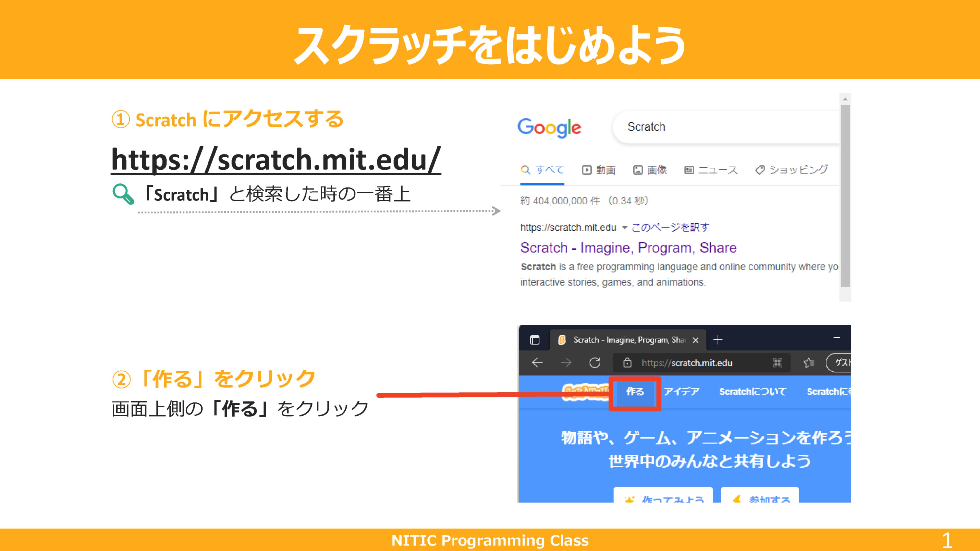
Task: Click the result URL text https://scratch.mit.edu
Action: click(x=568, y=228)
